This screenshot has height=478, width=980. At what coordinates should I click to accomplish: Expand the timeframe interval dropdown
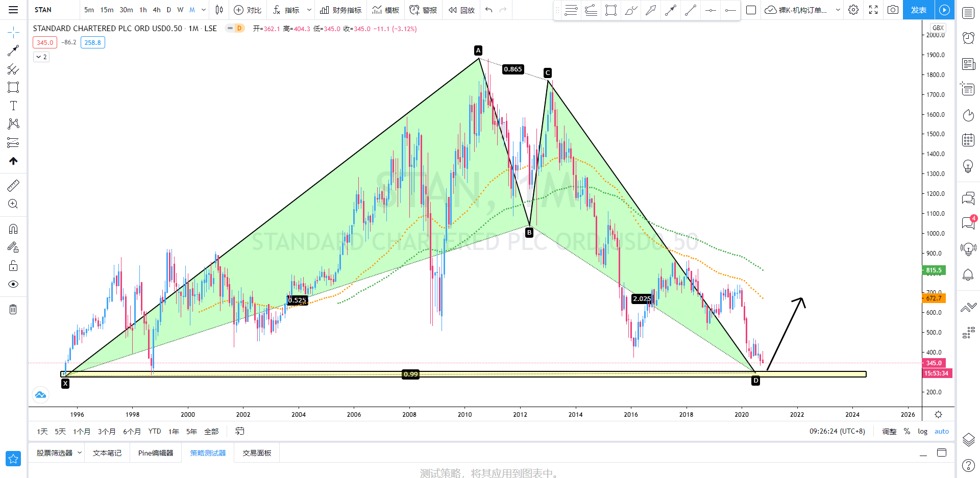pos(204,10)
